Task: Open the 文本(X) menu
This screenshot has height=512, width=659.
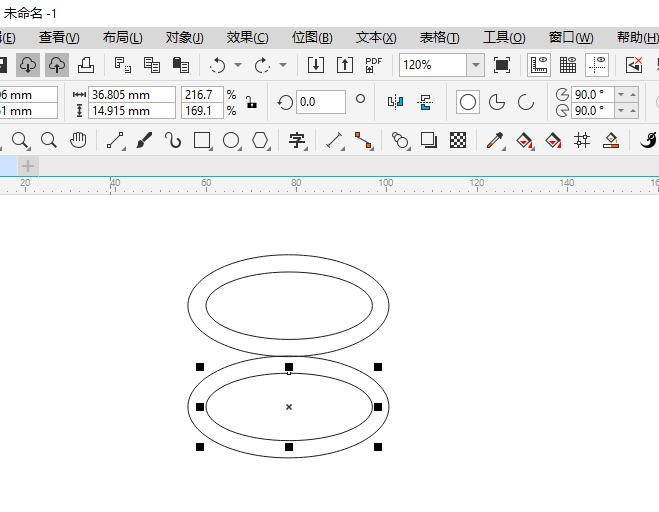Action: pyautogui.click(x=376, y=37)
